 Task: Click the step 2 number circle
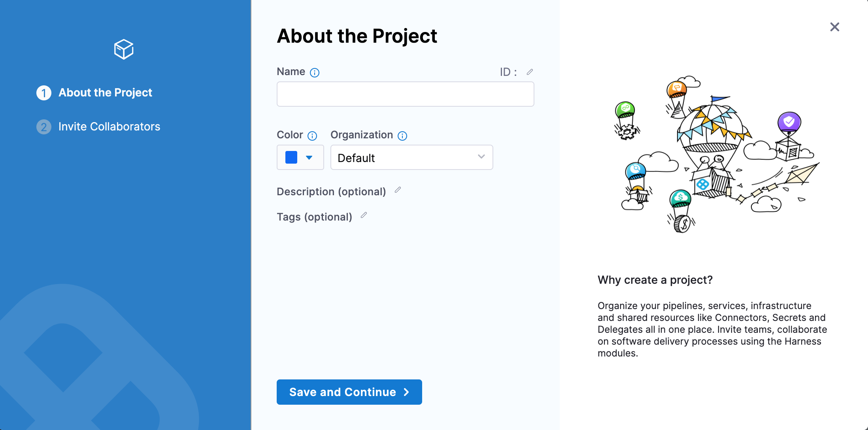(44, 127)
